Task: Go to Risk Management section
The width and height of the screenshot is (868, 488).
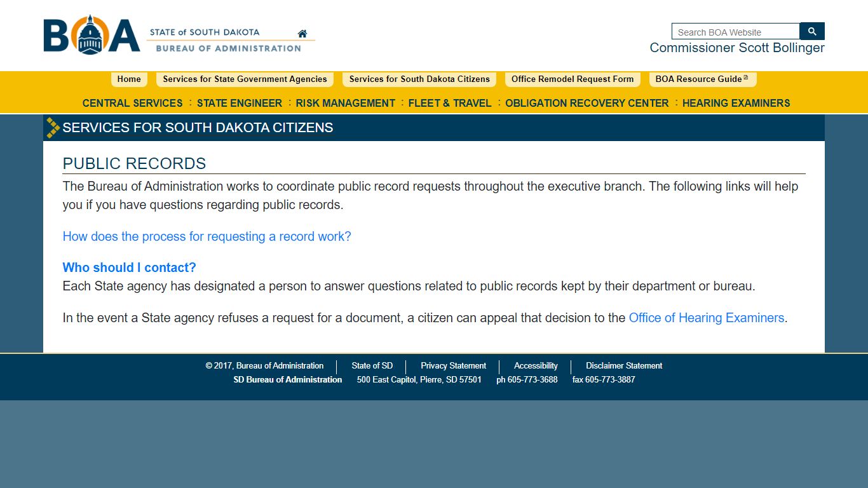Action: [x=346, y=103]
